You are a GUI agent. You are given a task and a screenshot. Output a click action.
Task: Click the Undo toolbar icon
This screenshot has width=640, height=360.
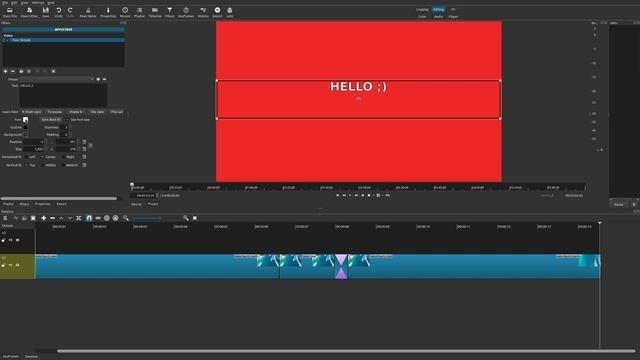59,12
